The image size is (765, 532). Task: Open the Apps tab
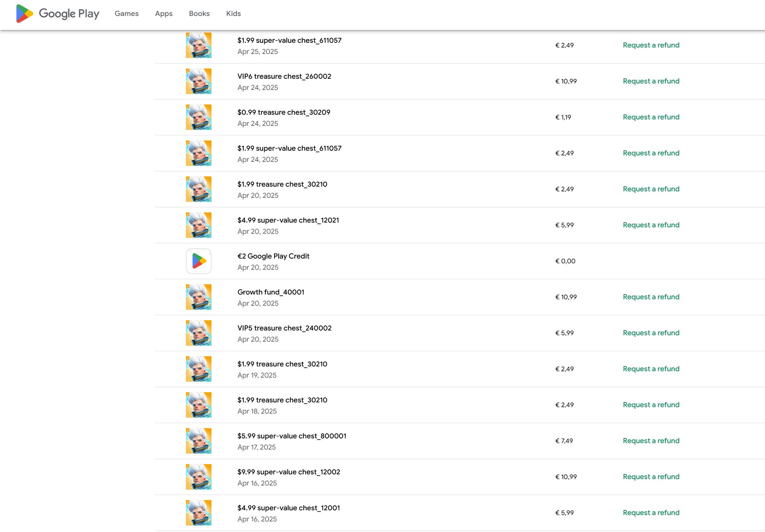164,14
